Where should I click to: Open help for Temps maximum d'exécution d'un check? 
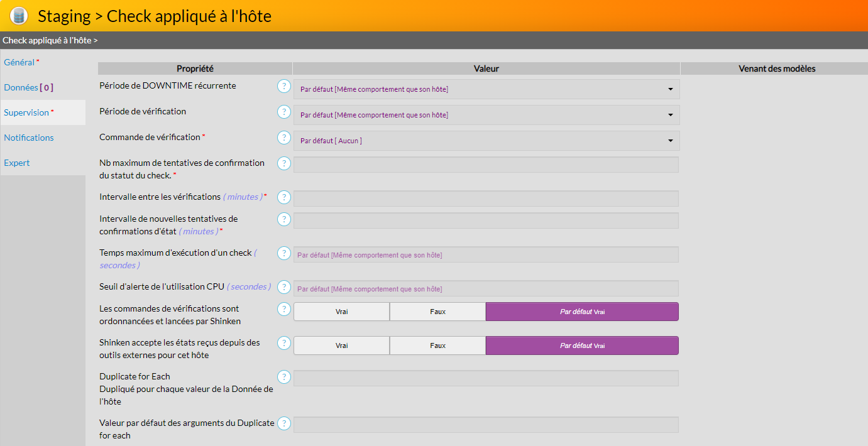coord(284,253)
